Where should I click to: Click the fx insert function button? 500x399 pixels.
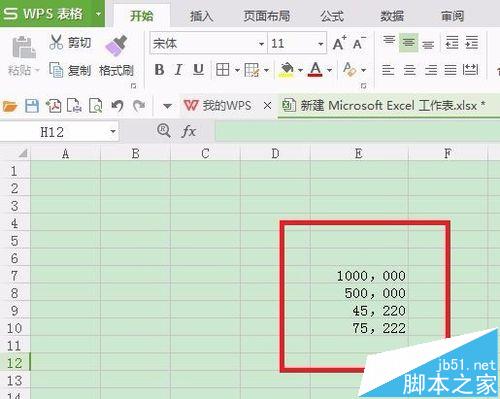coord(189,131)
